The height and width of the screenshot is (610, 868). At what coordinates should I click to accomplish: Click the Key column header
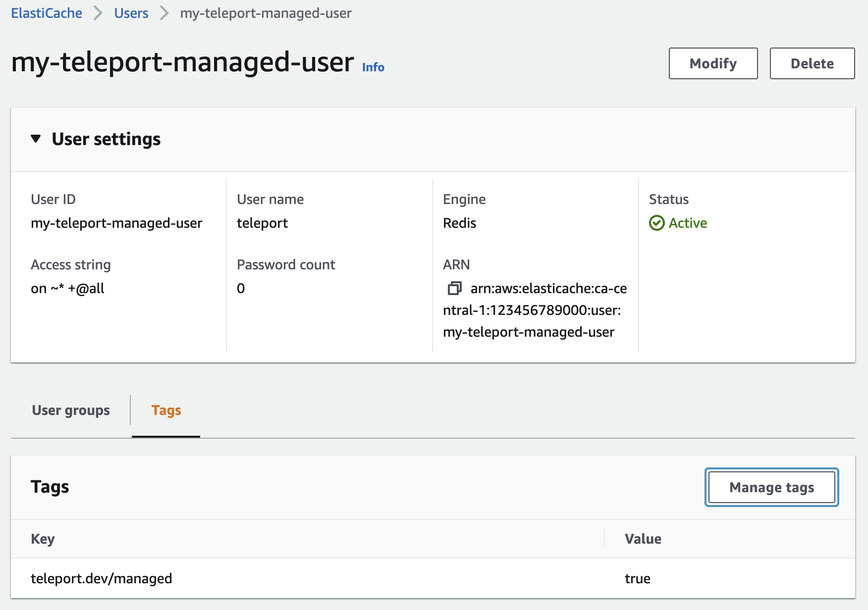point(43,539)
